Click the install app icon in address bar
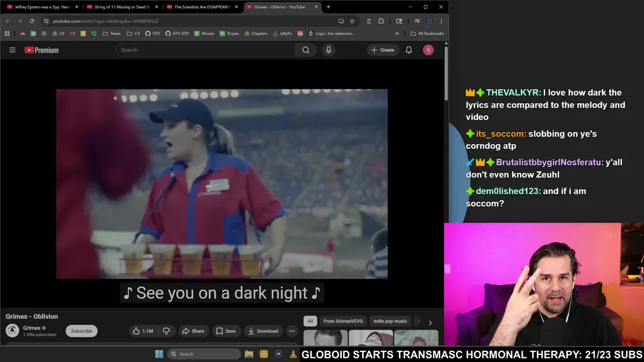Screen dimensions: 644x362 [x=341, y=21]
